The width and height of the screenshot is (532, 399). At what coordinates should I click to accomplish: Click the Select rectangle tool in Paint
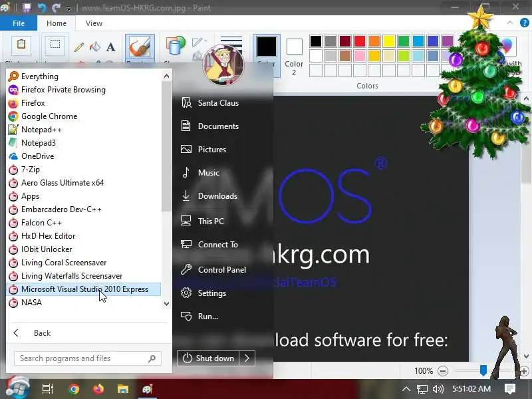pyautogui.click(x=55, y=45)
